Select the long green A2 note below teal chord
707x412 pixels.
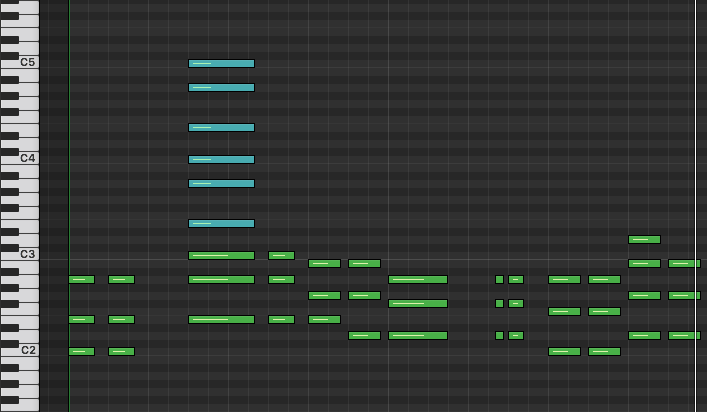(x=221, y=279)
